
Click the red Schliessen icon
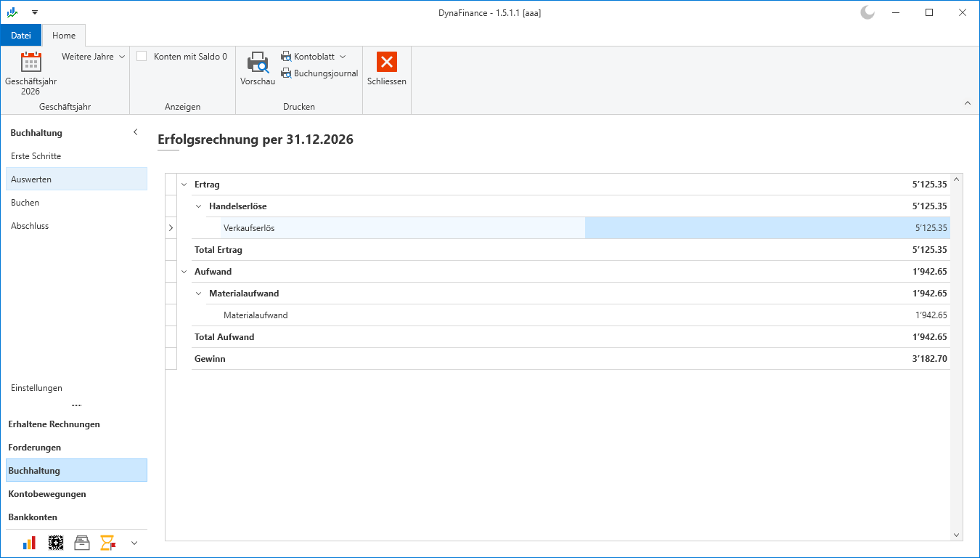click(387, 62)
